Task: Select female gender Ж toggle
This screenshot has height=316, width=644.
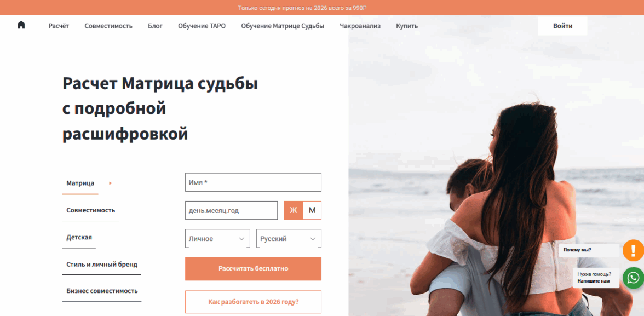Action: [294, 210]
